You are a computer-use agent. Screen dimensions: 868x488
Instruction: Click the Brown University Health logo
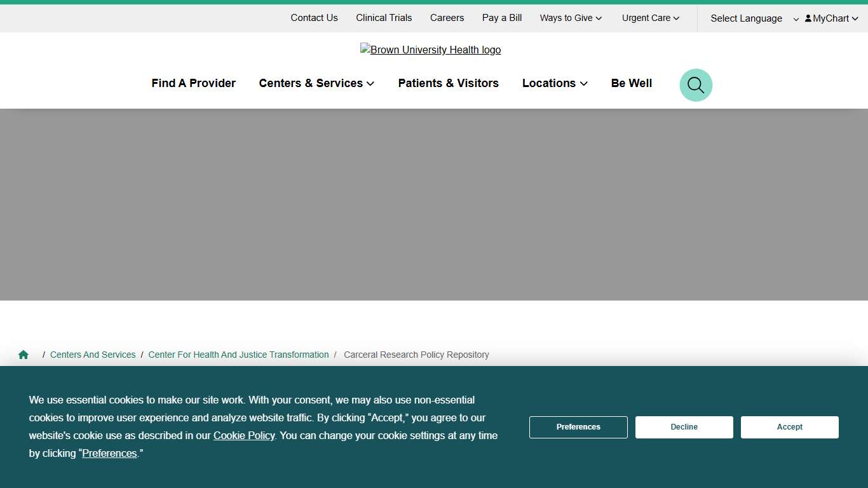430,50
